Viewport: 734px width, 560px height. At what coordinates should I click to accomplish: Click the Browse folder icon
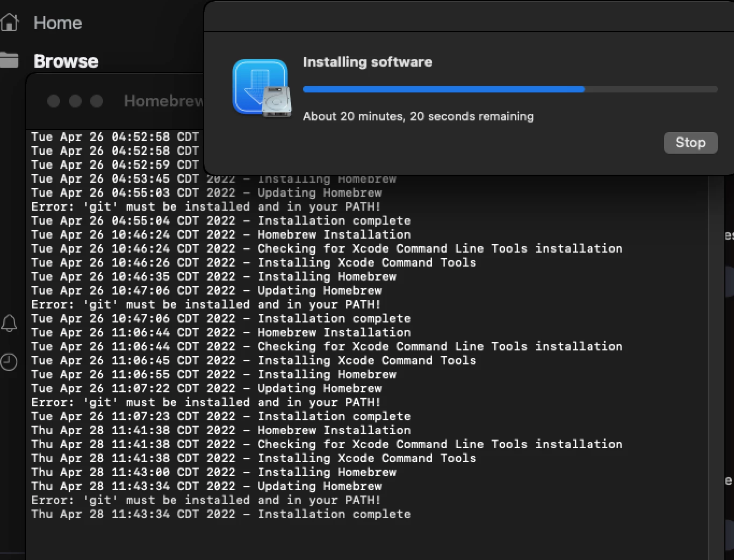[9, 60]
